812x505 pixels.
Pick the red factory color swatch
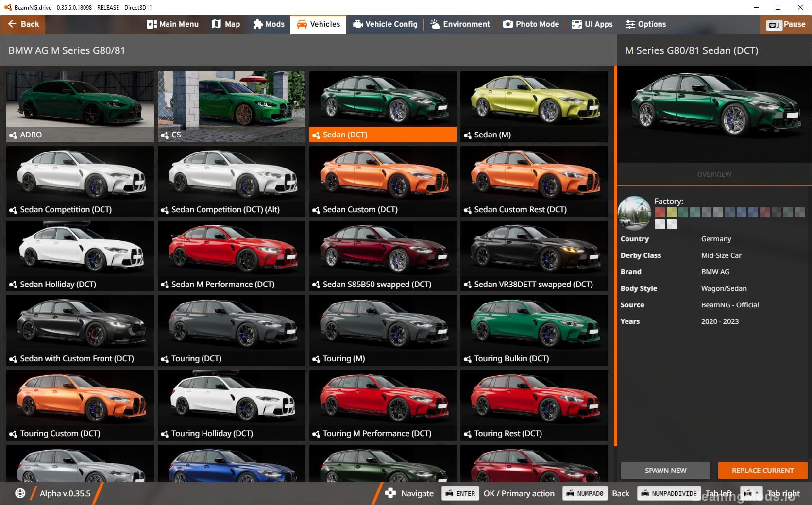pos(660,212)
